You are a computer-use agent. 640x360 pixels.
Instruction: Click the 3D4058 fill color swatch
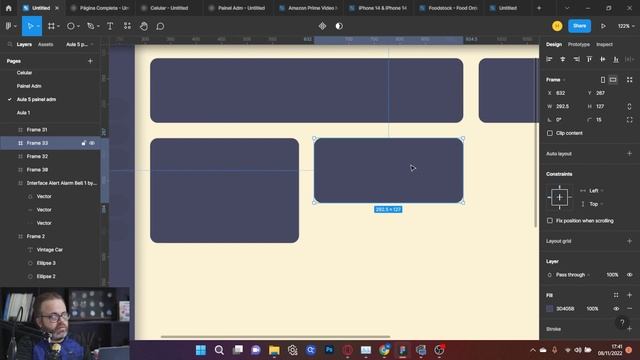click(550, 309)
